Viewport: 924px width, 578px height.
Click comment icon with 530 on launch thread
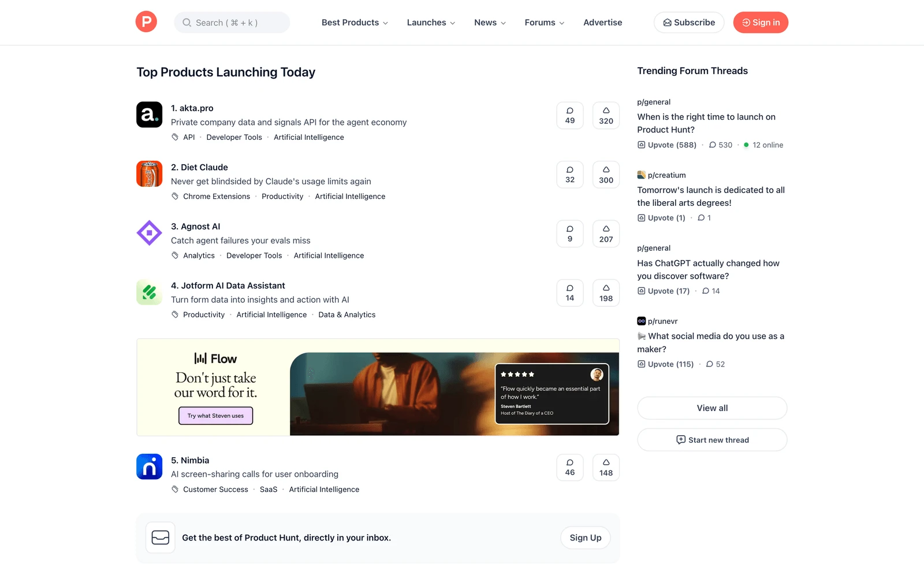point(720,144)
